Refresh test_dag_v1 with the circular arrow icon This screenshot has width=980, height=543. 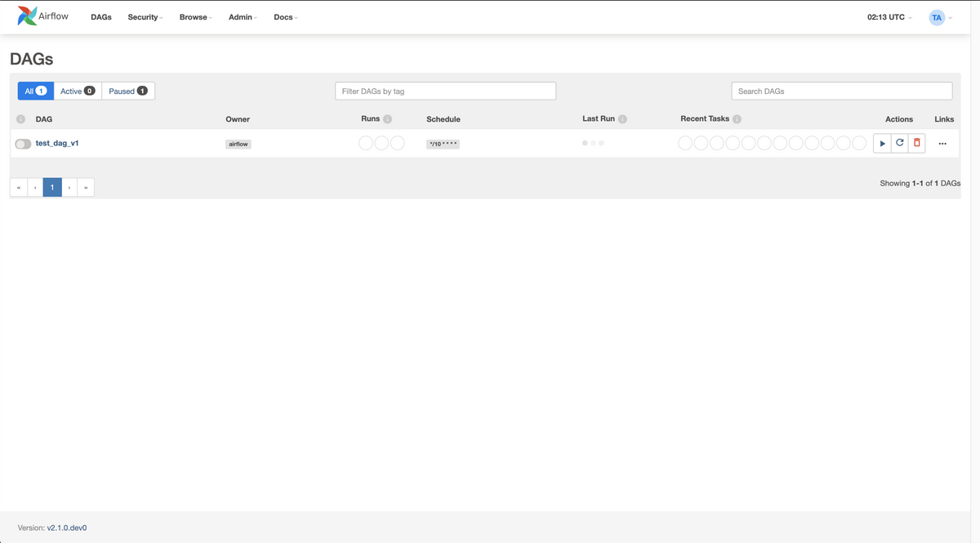click(899, 143)
